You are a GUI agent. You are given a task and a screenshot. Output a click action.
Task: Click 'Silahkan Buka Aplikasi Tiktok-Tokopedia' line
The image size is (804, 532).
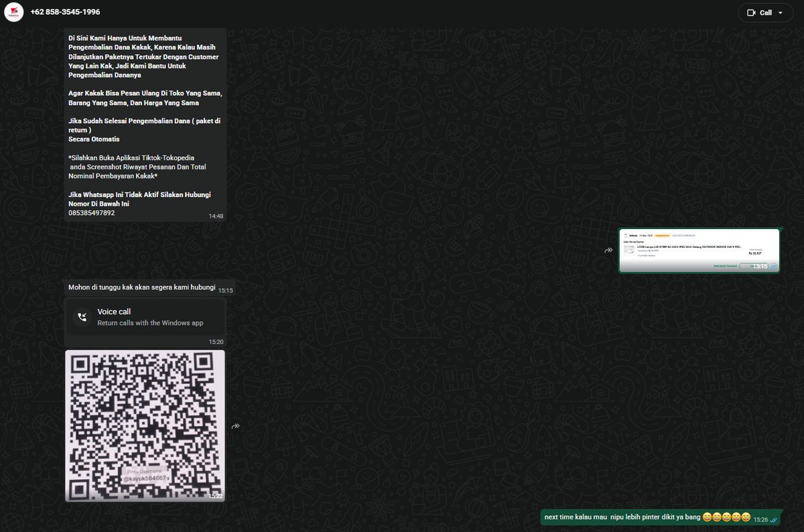[x=131, y=157]
